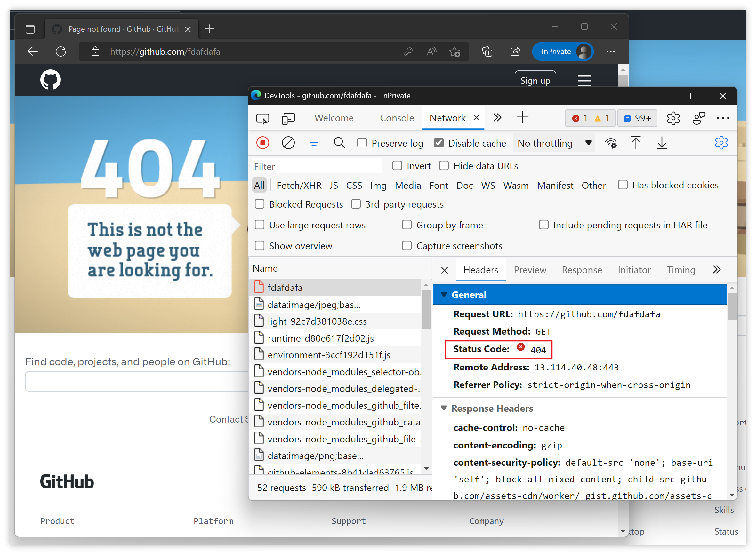Viewport: 756px width, 555px height.
Task: Open the No throttling dropdown
Action: pyautogui.click(x=554, y=143)
